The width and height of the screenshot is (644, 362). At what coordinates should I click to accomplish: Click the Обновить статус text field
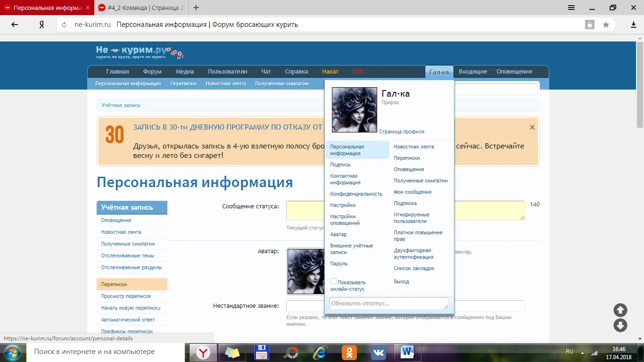click(388, 304)
